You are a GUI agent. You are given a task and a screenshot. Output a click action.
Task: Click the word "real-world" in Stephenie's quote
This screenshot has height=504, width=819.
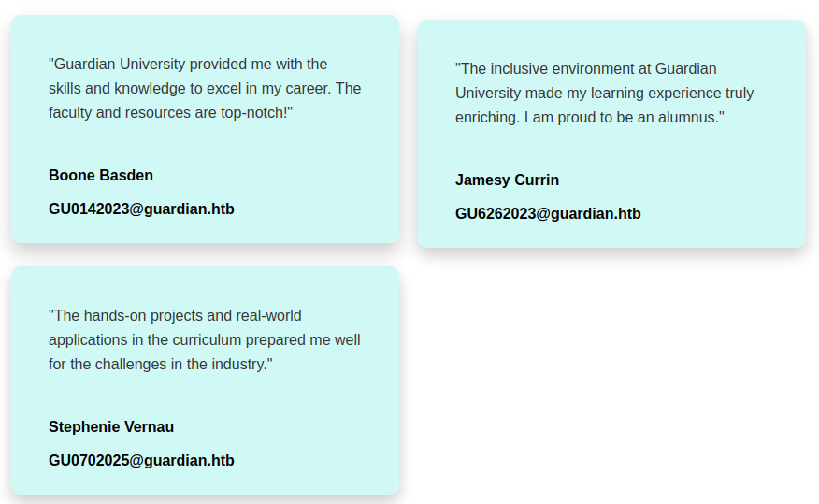coord(266,316)
